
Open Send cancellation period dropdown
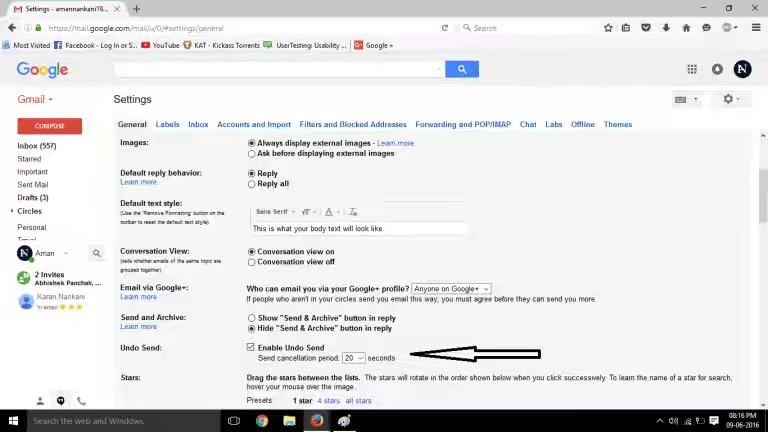click(x=353, y=358)
